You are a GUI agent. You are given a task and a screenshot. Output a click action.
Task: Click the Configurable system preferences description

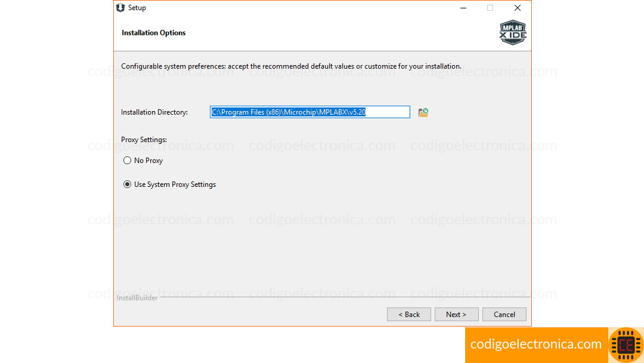291,66
